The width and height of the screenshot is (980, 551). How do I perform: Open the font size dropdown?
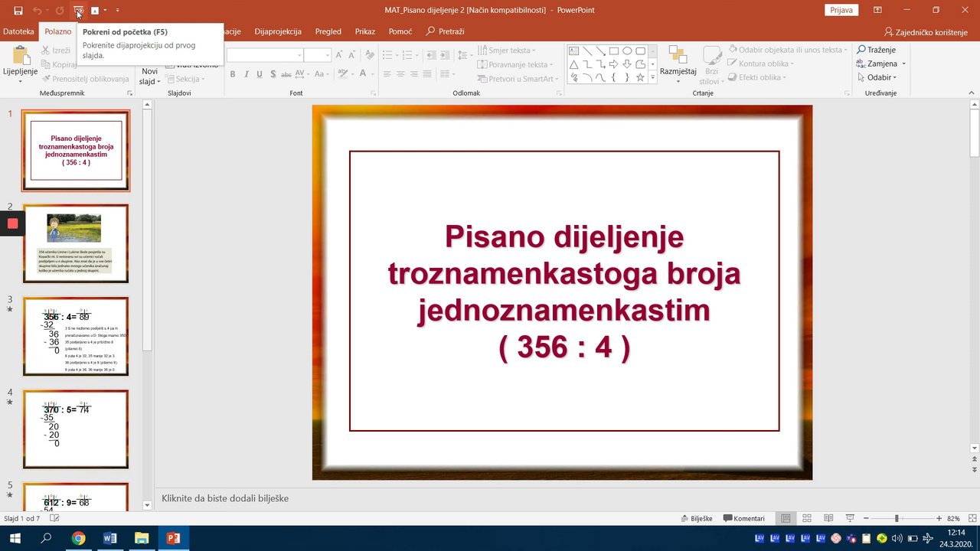[327, 55]
